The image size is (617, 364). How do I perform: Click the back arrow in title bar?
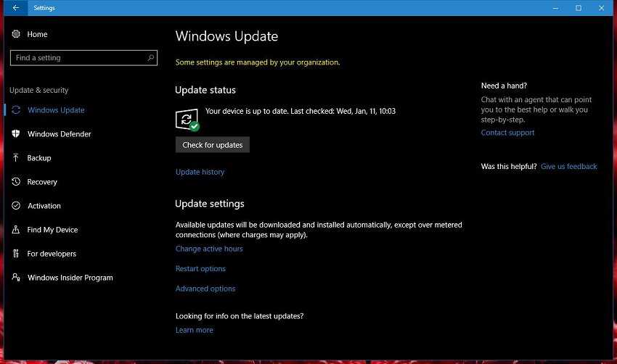(x=16, y=8)
